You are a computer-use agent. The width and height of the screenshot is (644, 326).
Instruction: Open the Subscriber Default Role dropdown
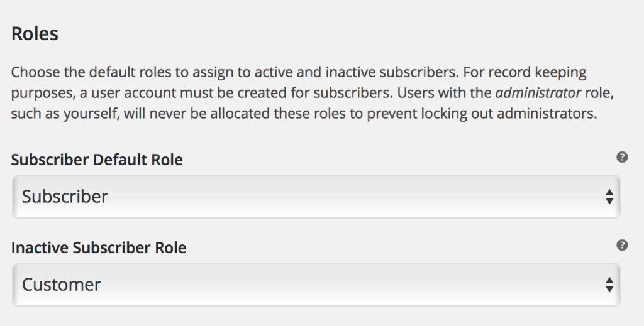(316, 197)
